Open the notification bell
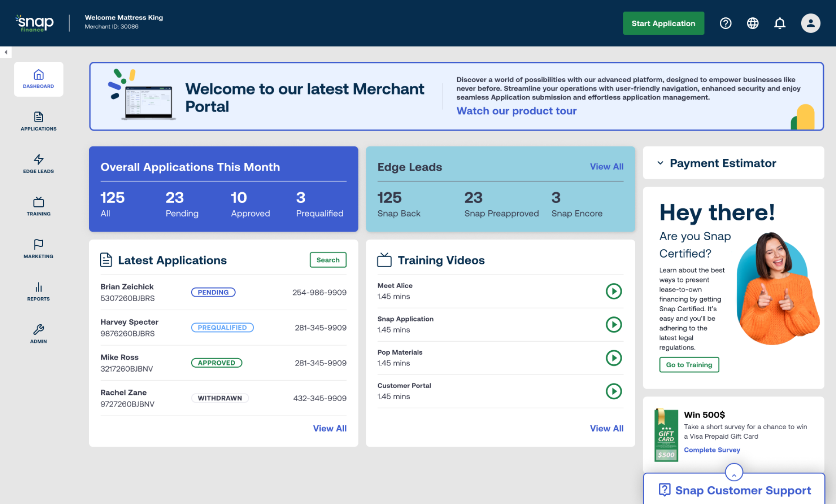This screenshot has height=504, width=836. (x=780, y=23)
